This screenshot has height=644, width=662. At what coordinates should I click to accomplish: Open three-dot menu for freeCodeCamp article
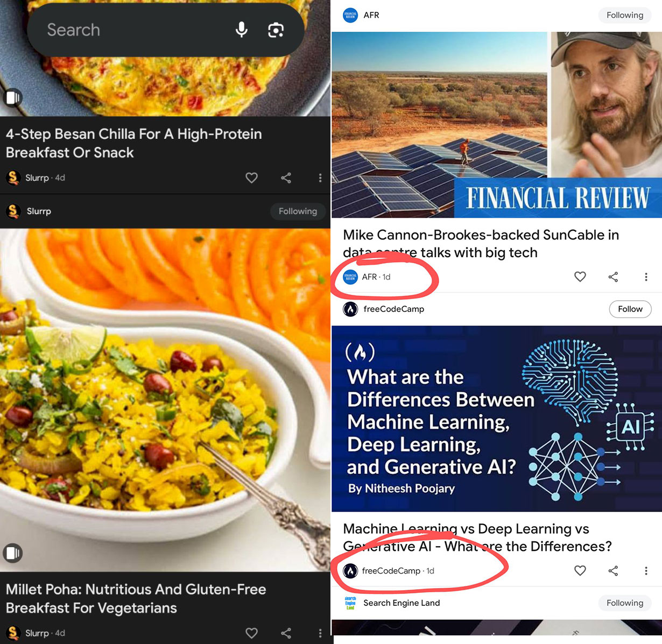[x=646, y=570]
